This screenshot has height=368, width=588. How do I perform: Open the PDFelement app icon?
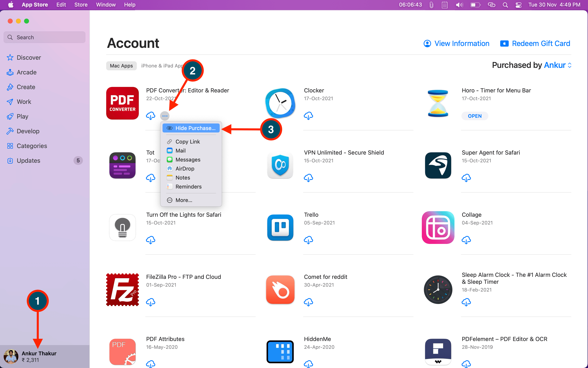tap(438, 352)
